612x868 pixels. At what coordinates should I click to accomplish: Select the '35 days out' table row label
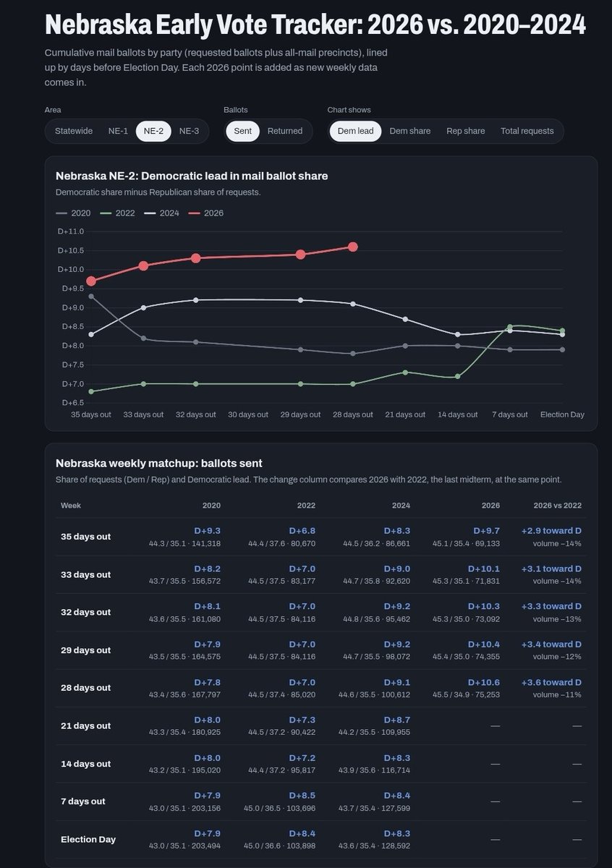pos(85,537)
